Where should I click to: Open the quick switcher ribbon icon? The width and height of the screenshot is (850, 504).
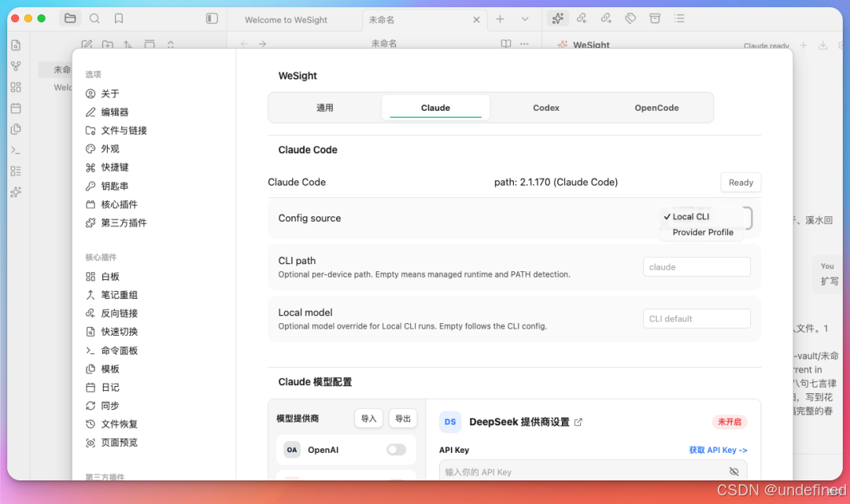pos(16,46)
